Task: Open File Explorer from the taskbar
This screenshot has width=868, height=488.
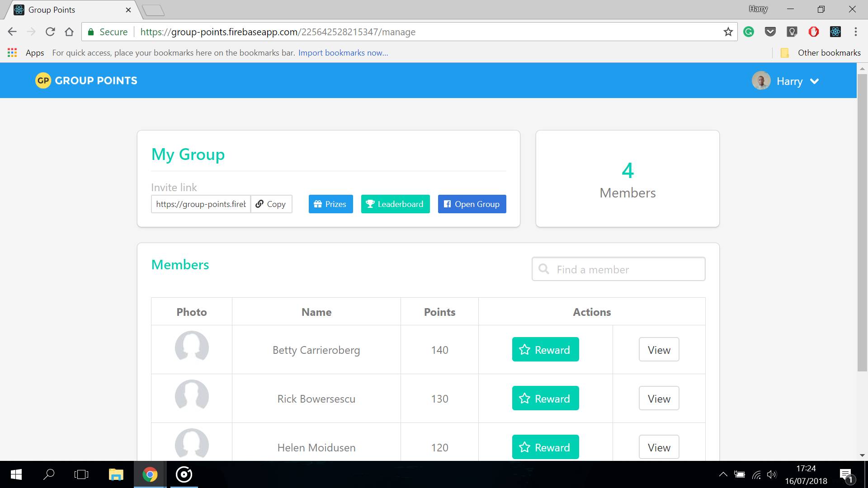Action: (x=116, y=474)
